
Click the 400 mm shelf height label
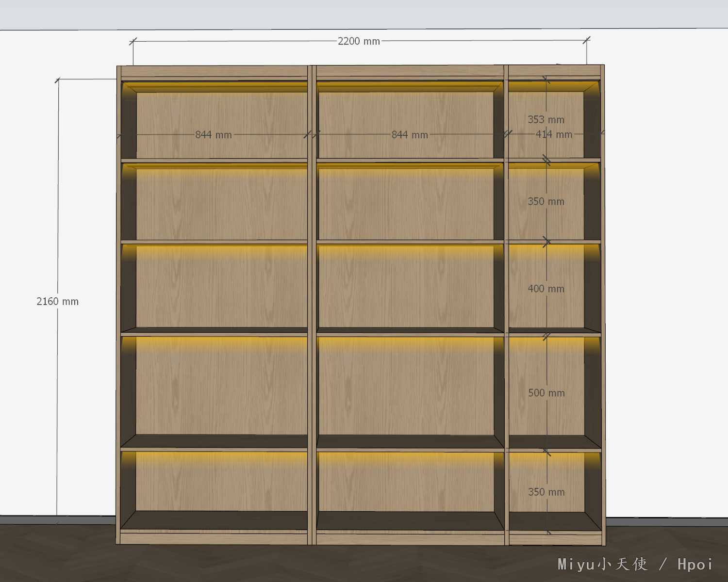(x=546, y=289)
